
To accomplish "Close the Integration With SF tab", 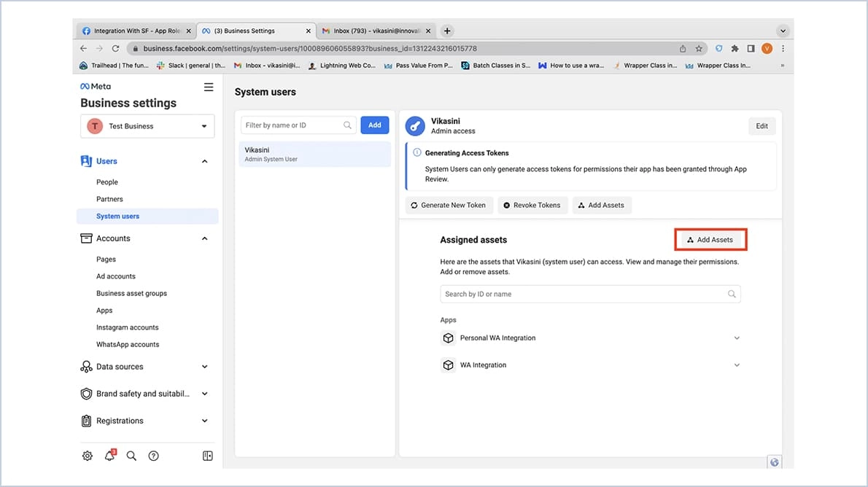I will click(x=189, y=31).
